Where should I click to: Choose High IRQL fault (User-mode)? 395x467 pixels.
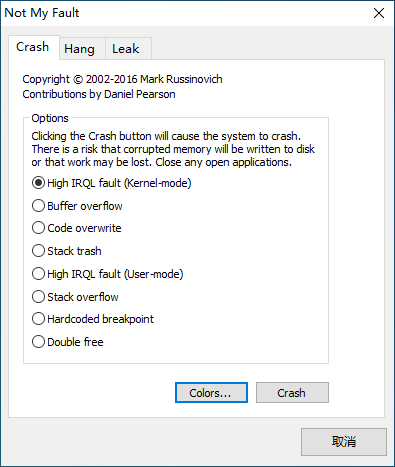[x=108, y=274]
